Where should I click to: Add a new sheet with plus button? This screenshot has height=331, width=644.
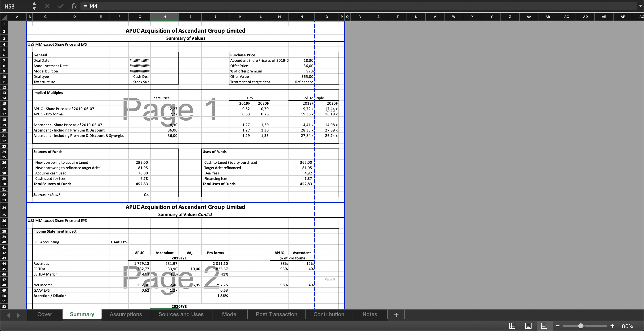click(396, 315)
